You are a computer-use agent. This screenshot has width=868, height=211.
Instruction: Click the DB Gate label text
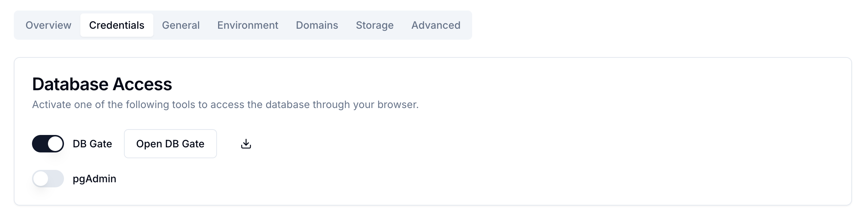point(92,144)
